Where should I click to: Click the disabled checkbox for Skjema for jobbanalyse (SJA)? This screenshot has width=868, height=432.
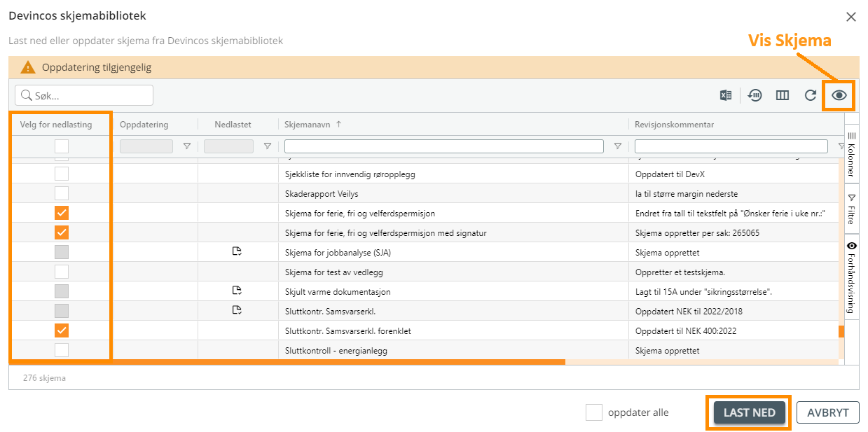62,252
